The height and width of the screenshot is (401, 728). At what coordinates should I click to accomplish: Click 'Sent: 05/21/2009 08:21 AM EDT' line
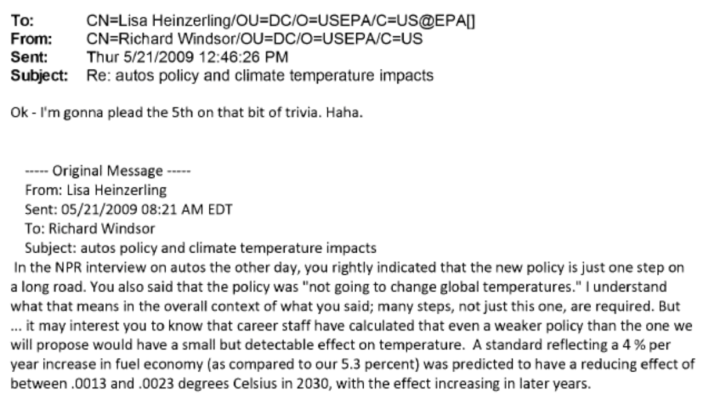pyautogui.click(x=129, y=209)
